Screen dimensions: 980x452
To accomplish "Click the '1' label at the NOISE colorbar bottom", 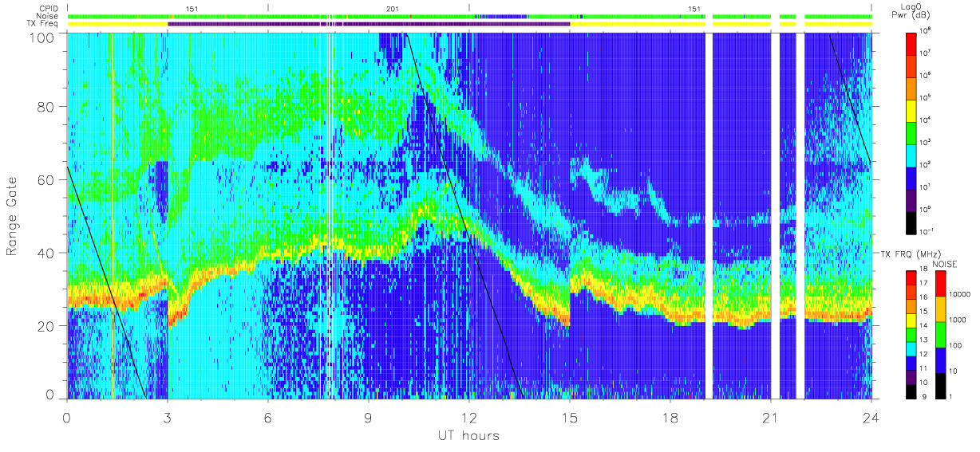I will click(x=952, y=398).
